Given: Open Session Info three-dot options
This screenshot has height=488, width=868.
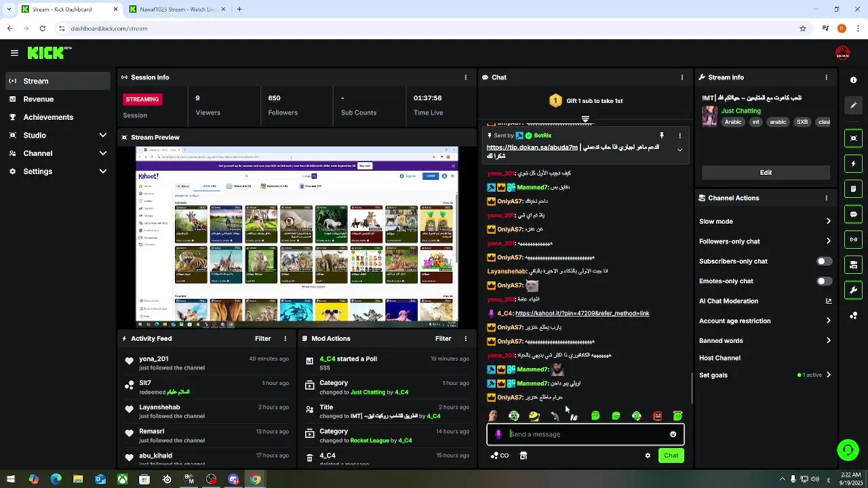Looking at the screenshot, I should click(465, 77).
